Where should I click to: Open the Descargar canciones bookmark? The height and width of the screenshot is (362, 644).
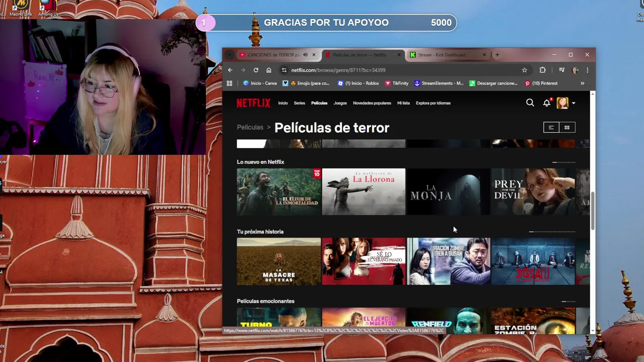tap(493, 83)
